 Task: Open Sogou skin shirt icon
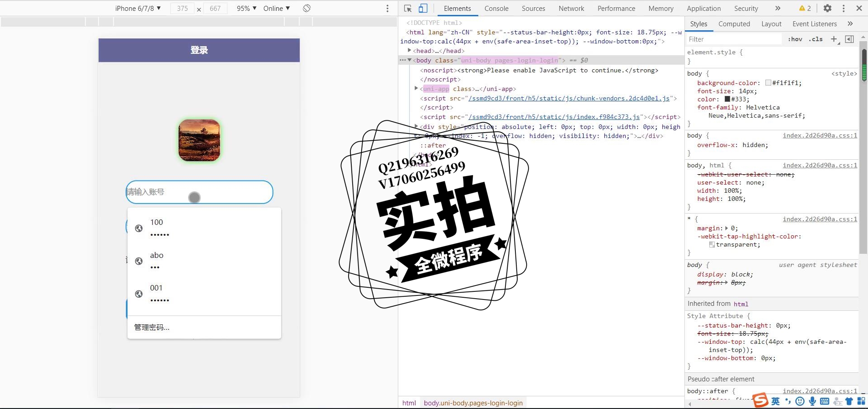(x=849, y=401)
